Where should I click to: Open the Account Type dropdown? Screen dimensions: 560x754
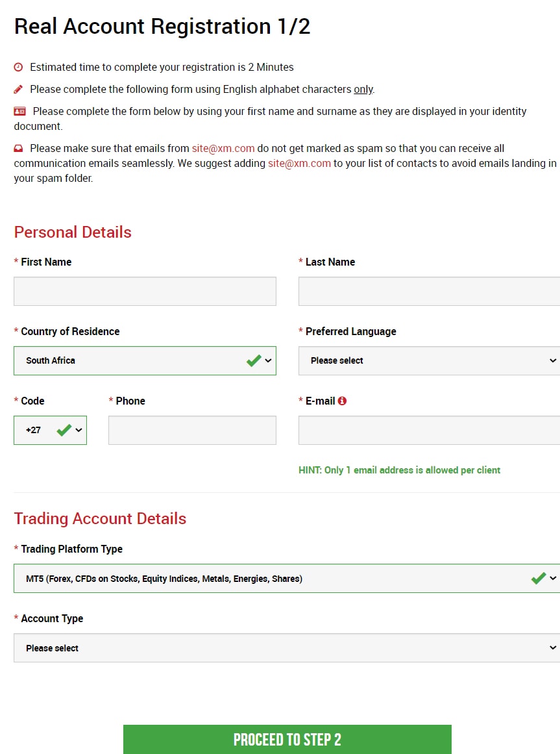286,647
